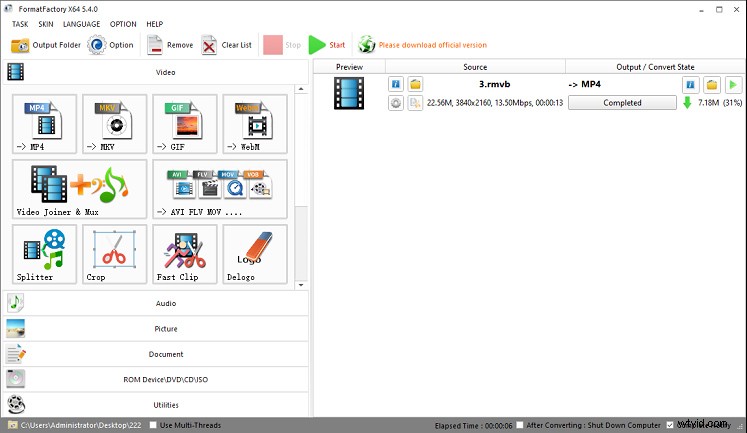
Task: Open the Option settings toolbar button
Action: 111,45
